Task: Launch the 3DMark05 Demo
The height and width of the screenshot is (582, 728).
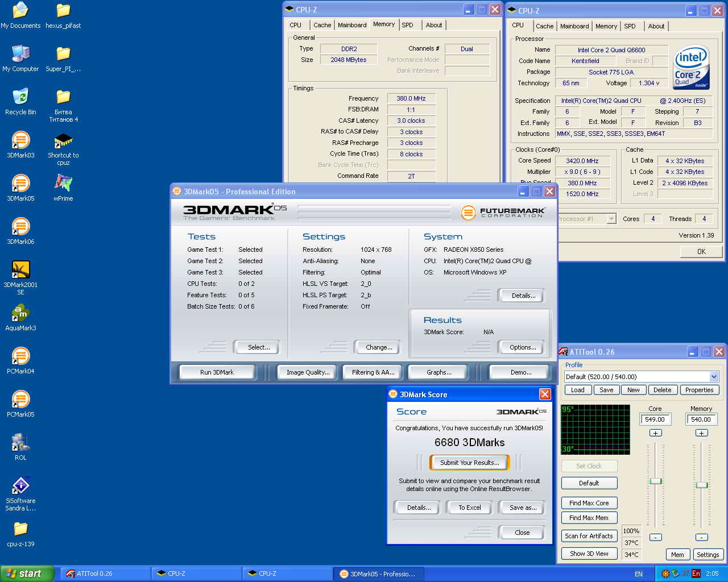Action: point(521,372)
